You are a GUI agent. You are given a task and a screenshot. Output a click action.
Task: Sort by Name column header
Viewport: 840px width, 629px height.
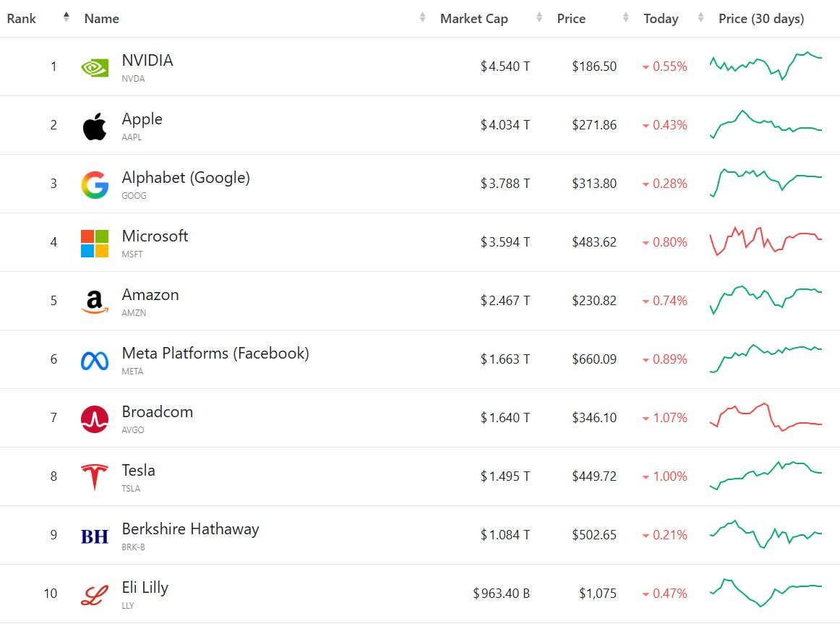pos(102,19)
